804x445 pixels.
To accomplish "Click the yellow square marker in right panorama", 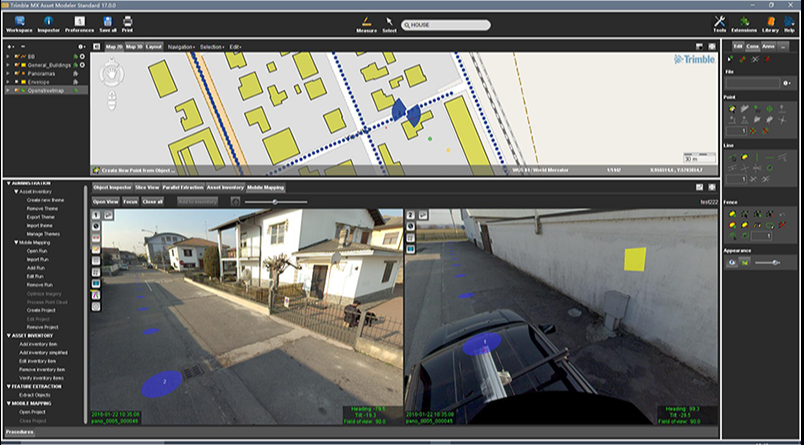I will [635, 259].
